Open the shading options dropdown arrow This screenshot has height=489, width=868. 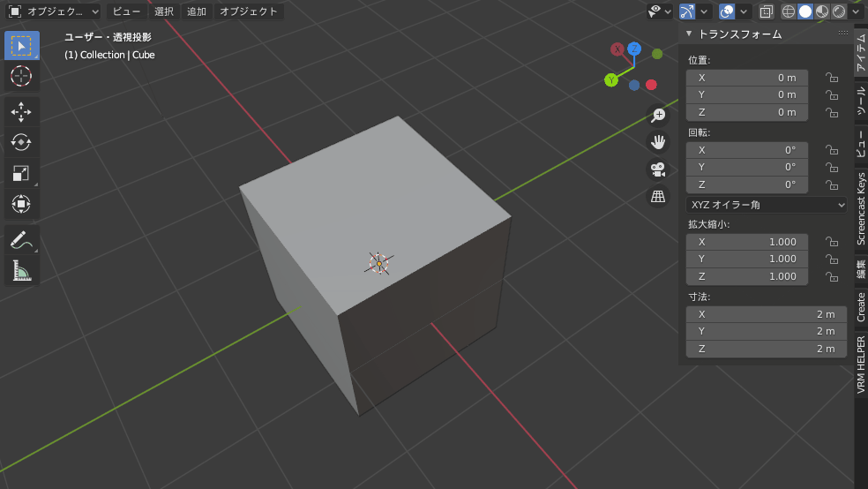[x=856, y=11]
